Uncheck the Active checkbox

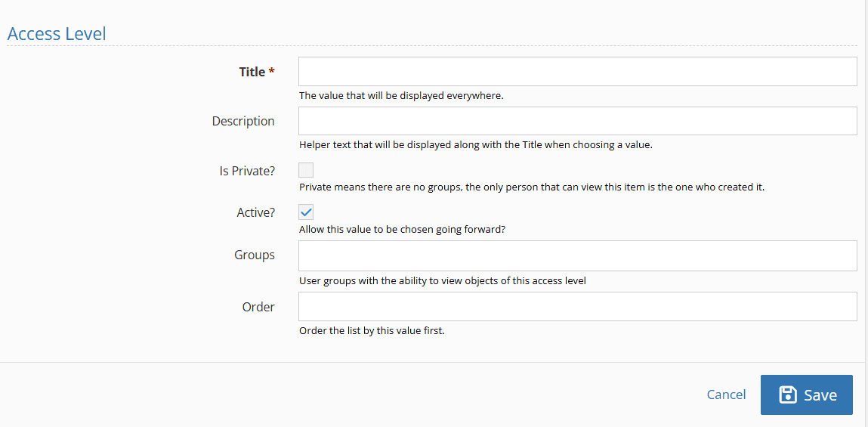tap(306, 212)
